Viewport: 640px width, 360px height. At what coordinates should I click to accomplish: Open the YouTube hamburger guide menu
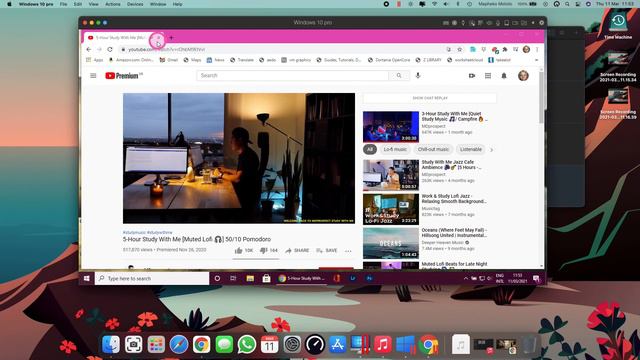pyautogui.click(x=93, y=76)
